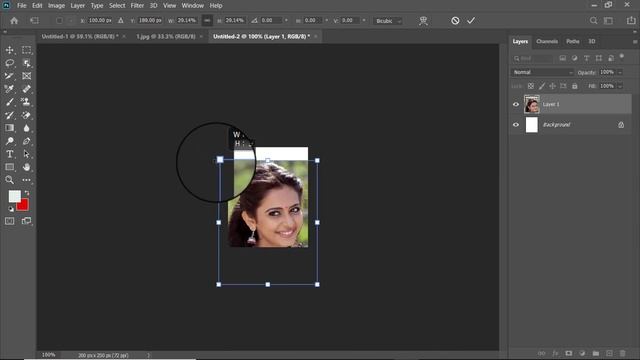Toggle the maintain aspect ratio link
The image size is (640, 360).
click(x=207, y=20)
